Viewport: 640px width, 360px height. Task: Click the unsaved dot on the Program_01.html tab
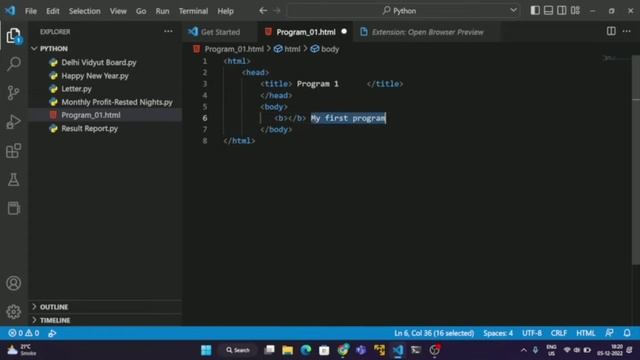pyautogui.click(x=344, y=31)
